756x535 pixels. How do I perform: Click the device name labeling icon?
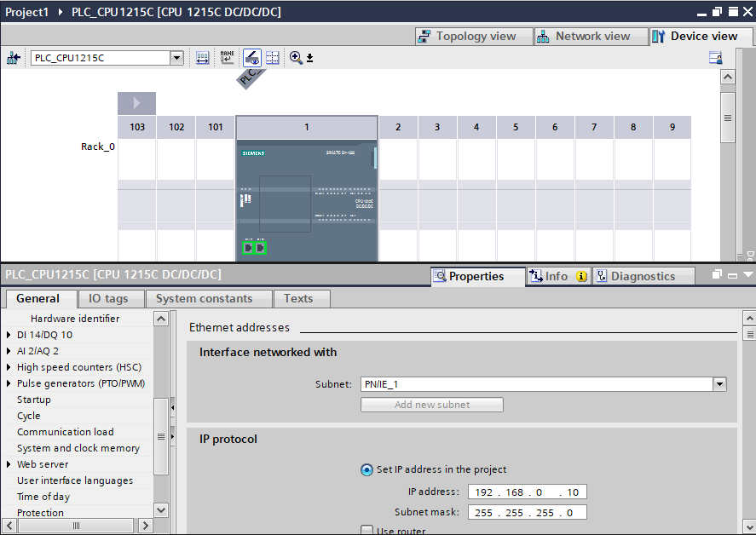[x=227, y=58]
